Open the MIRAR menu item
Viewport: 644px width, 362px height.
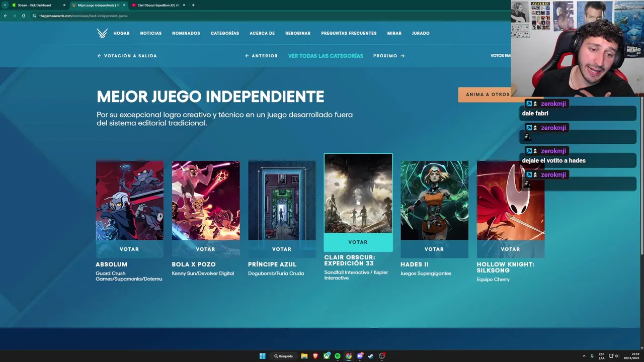point(394,33)
